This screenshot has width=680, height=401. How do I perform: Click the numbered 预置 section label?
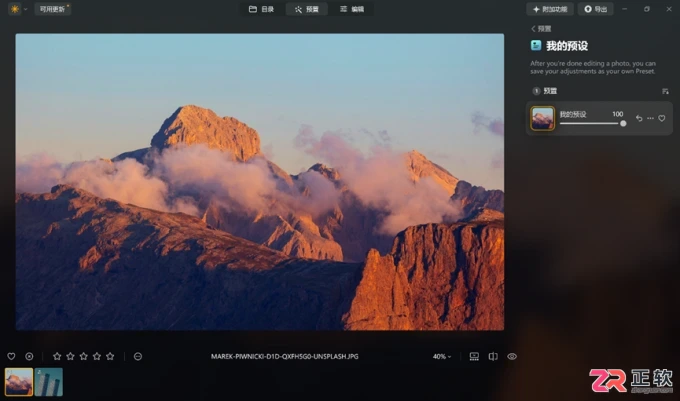click(x=550, y=91)
